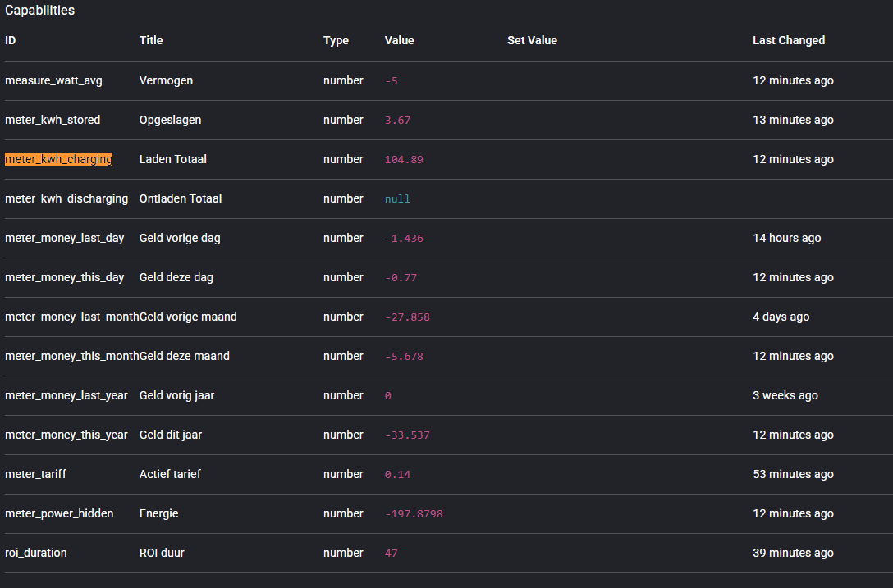Click the Value column header
The width and height of the screenshot is (893, 588).
tap(399, 40)
